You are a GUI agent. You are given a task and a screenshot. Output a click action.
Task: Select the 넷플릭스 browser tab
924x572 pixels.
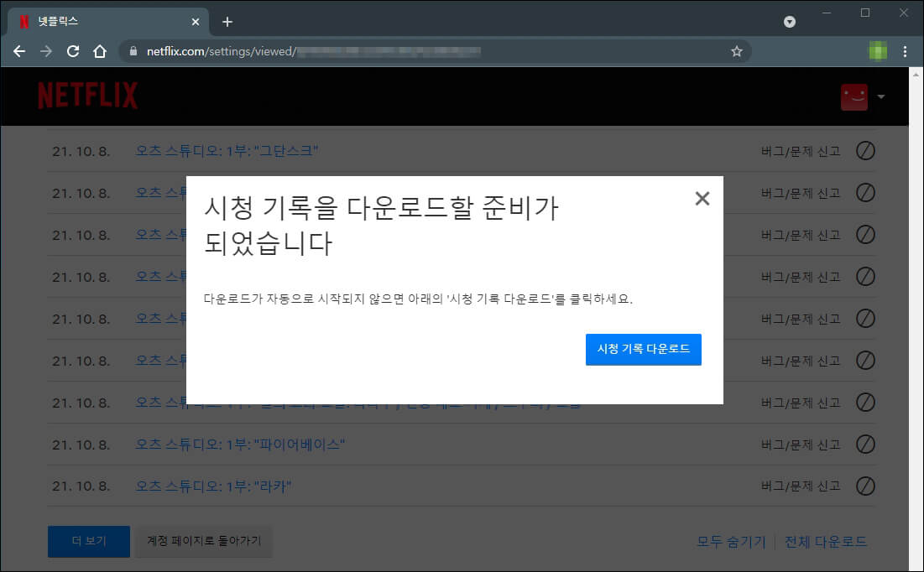click(108, 22)
